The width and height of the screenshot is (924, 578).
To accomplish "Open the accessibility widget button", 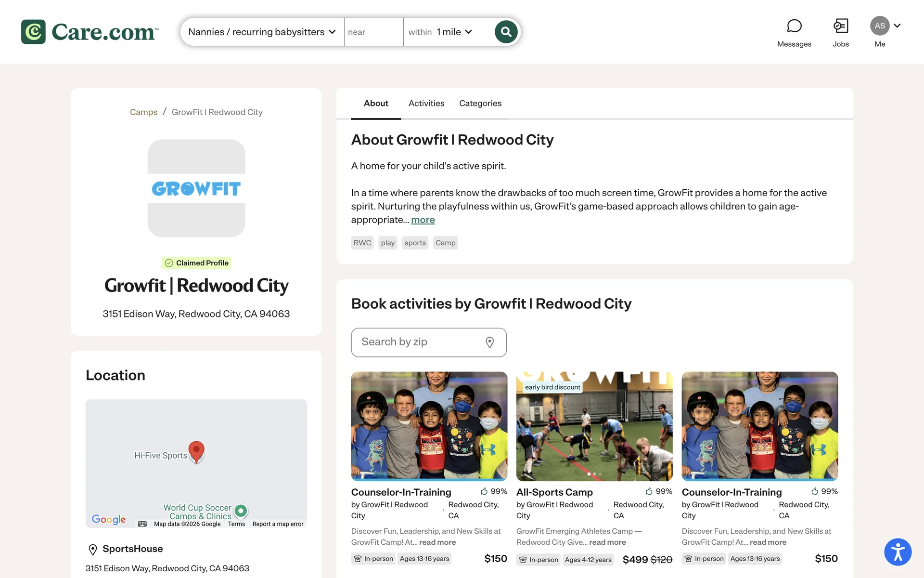I will click(897, 552).
